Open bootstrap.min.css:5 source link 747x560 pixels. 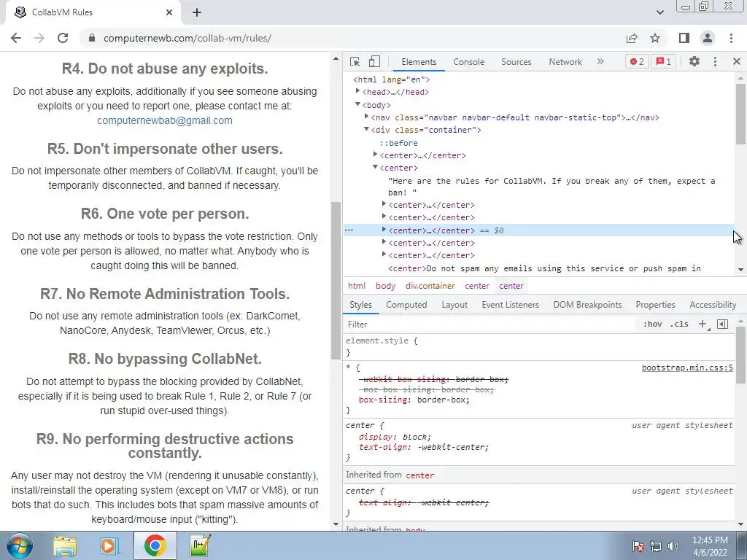point(687,367)
